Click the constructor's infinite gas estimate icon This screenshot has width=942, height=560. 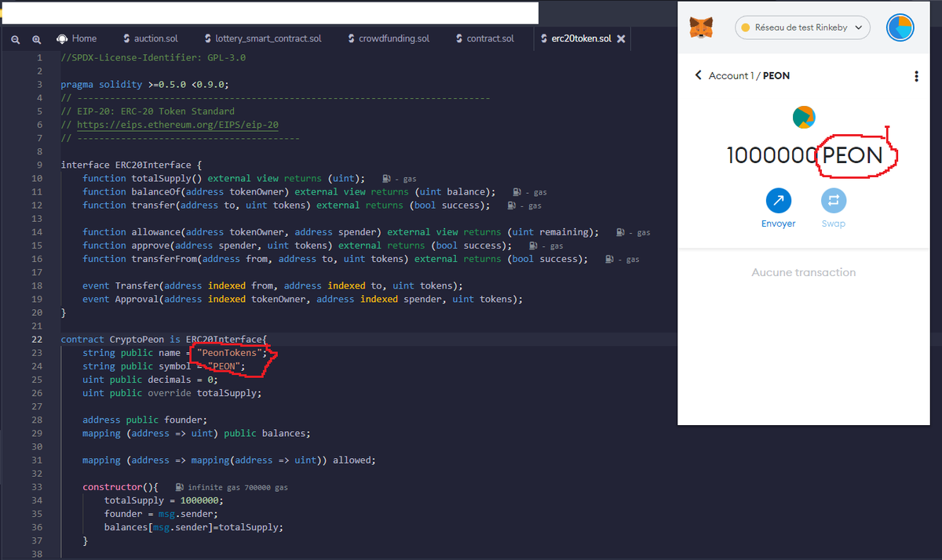point(180,487)
